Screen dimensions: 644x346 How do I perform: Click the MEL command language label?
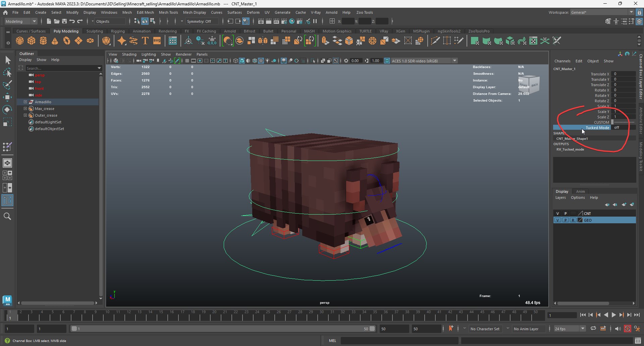(332, 341)
